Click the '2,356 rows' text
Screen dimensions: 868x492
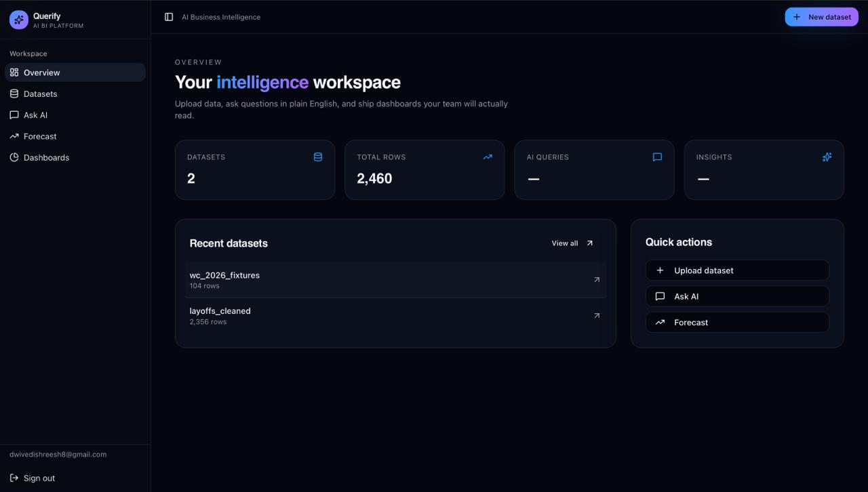click(208, 322)
